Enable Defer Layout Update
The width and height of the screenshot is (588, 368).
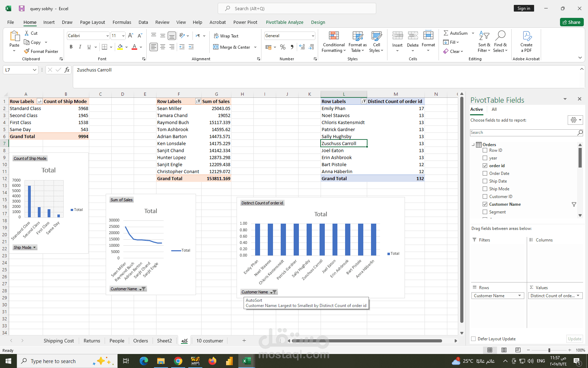474,339
